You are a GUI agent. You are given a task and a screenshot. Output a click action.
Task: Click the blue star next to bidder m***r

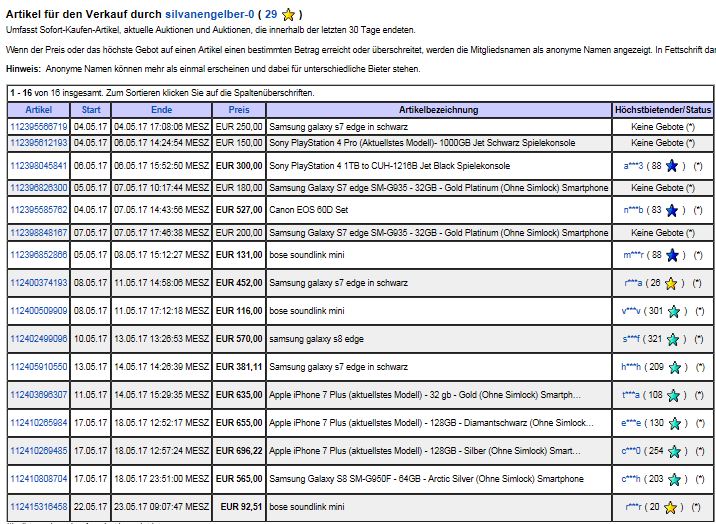[x=672, y=255]
